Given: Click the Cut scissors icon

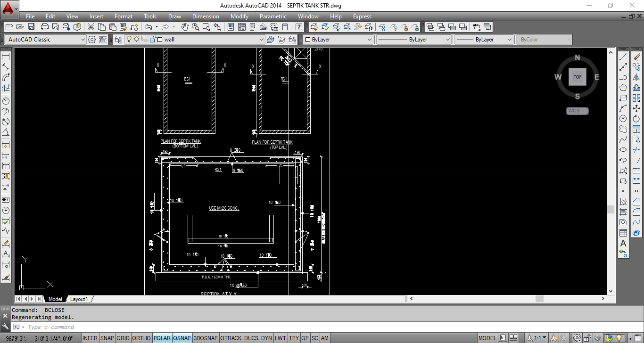Looking at the screenshot, I should 91,27.
